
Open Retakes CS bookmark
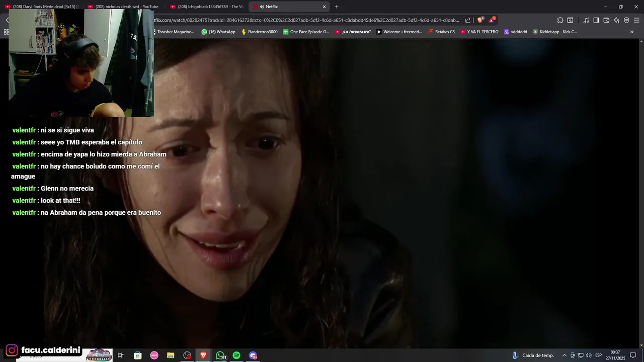coord(441,32)
